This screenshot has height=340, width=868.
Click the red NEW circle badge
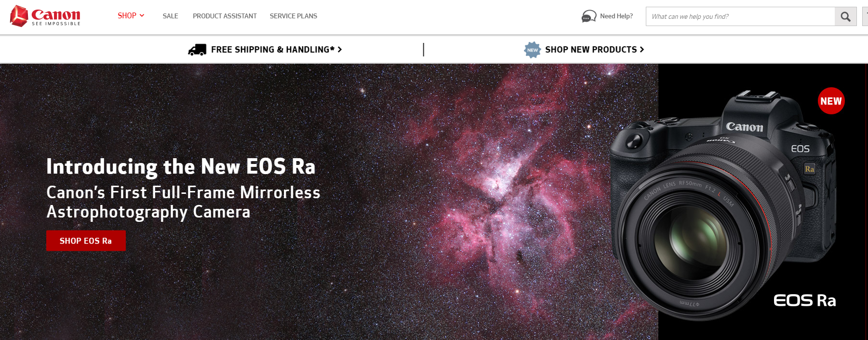pyautogui.click(x=831, y=101)
